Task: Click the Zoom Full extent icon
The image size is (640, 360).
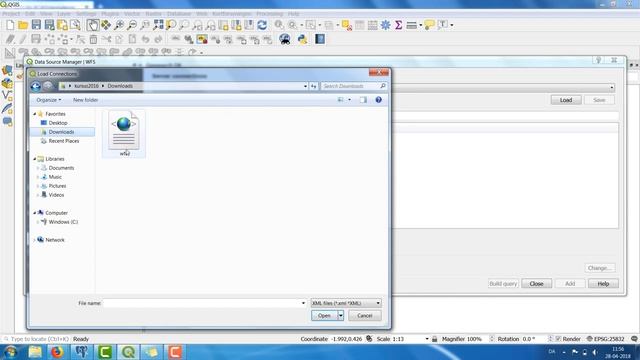Action: 158,25
